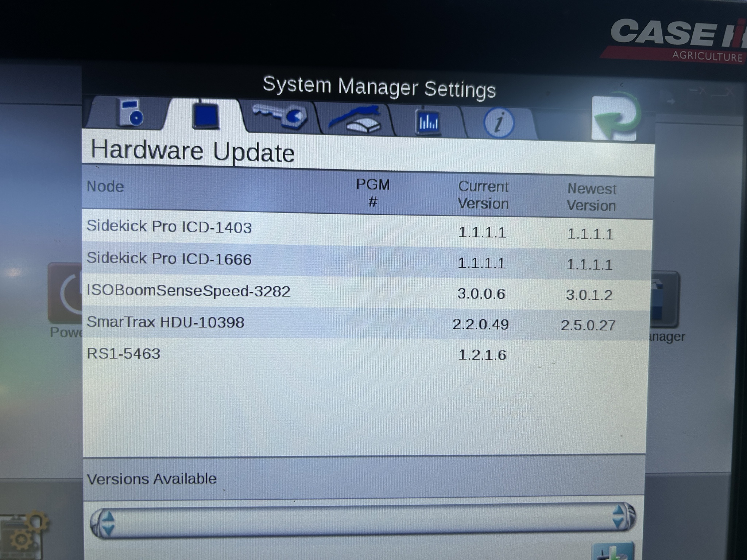Click newest version 1.1.1.1 for ICD-1403
This screenshot has height=560, width=747.
click(590, 234)
